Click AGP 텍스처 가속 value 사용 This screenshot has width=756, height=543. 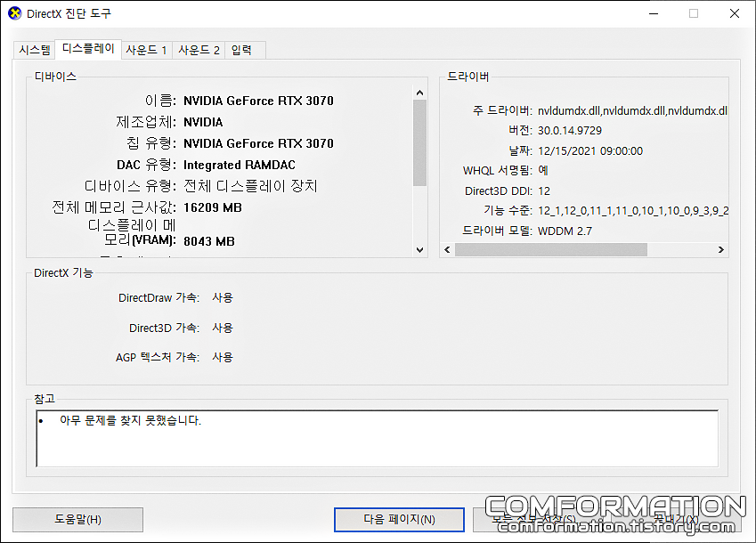pyautogui.click(x=223, y=357)
